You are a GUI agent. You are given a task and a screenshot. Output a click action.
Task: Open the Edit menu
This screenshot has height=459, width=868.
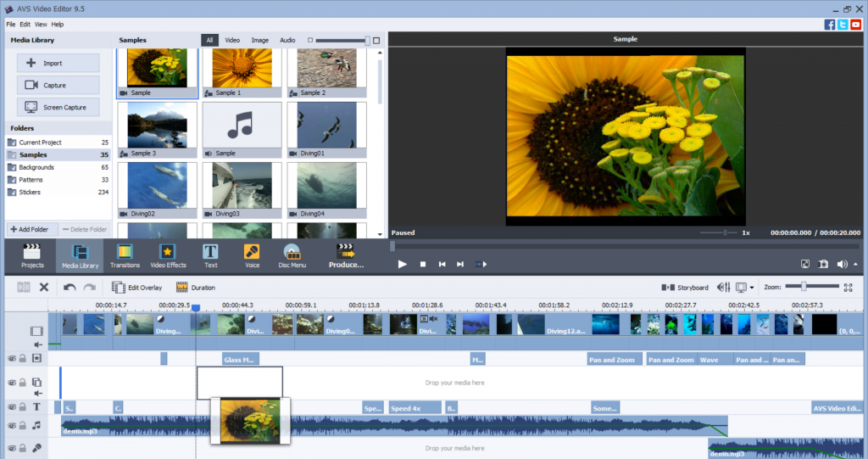[x=25, y=25]
